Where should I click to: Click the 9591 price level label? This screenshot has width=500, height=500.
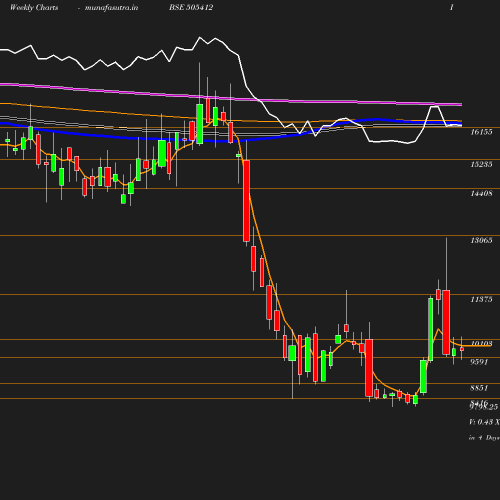point(479,362)
